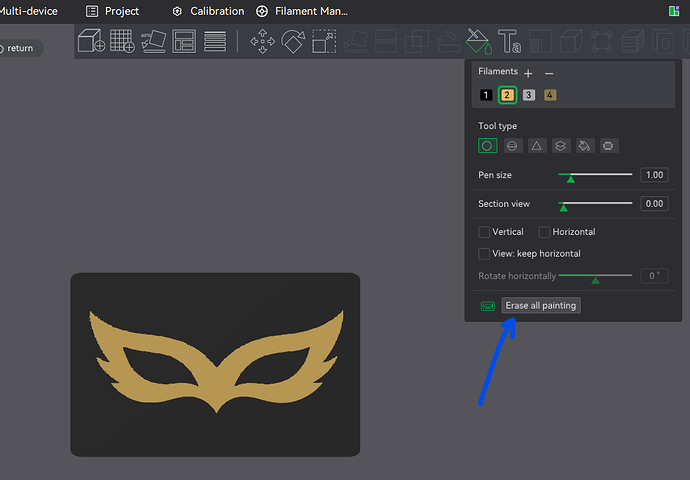The image size is (690, 480).
Task: Choose the Height range tool type
Action: (560, 146)
